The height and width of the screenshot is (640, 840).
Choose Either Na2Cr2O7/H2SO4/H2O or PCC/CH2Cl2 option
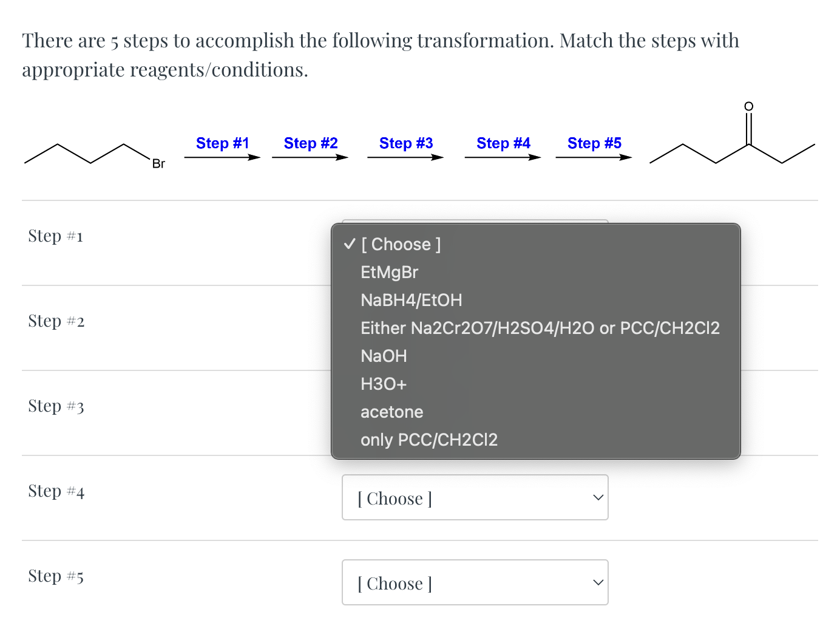tap(540, 328)
